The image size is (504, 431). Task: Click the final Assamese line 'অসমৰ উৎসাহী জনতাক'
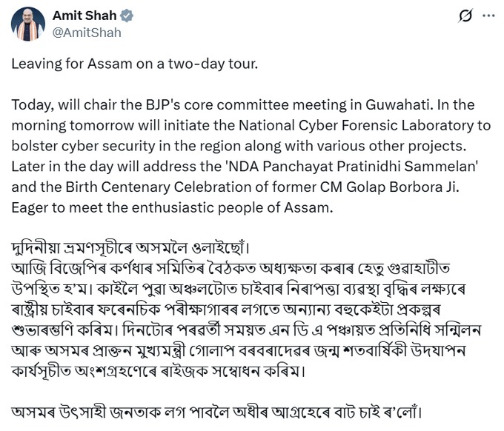pos(216,412)
